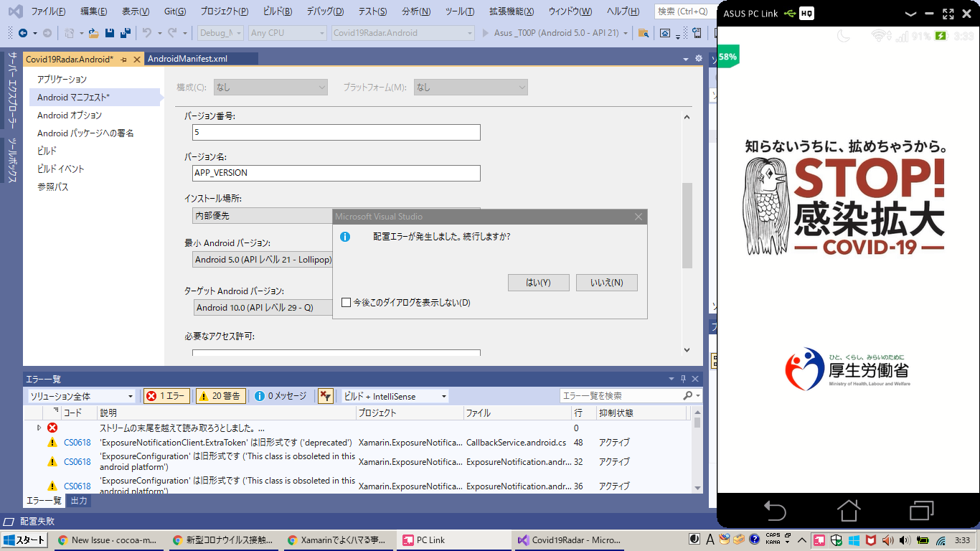Viewport: 980px width, 551px height.
Task: Click the Navigate Backward arrow icon
Action: 24,33
